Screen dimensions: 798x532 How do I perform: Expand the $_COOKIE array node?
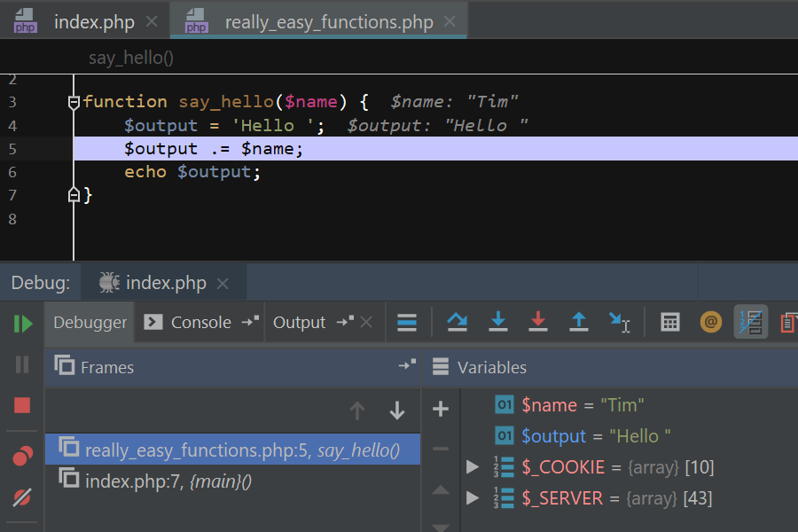(x=473, y=467)
